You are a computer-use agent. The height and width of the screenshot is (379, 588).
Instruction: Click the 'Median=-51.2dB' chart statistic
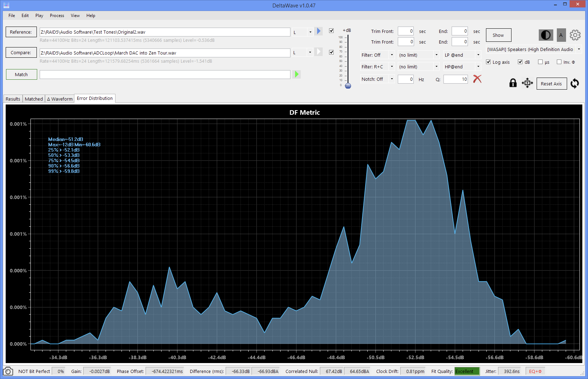click(x=66, y=139)
